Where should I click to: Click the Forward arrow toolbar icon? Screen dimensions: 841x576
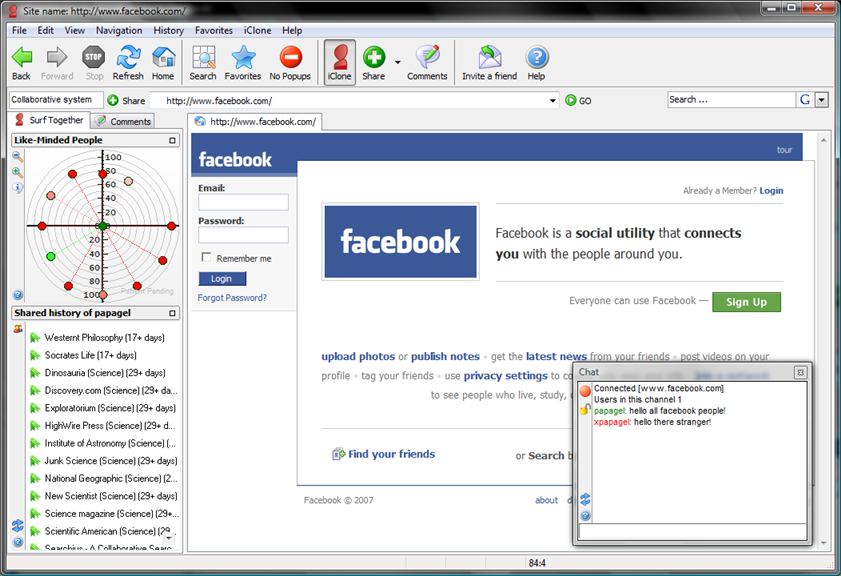pyautogui.click(x=57, y=63)
